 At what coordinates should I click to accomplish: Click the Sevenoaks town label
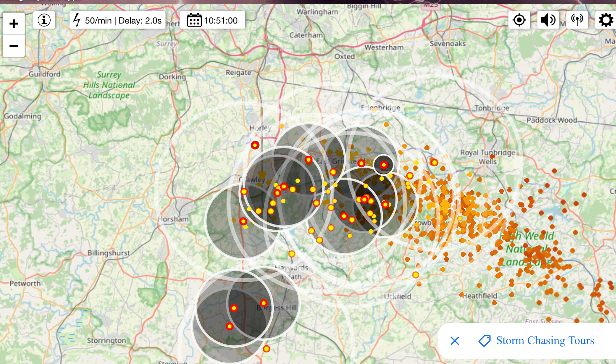448,43
